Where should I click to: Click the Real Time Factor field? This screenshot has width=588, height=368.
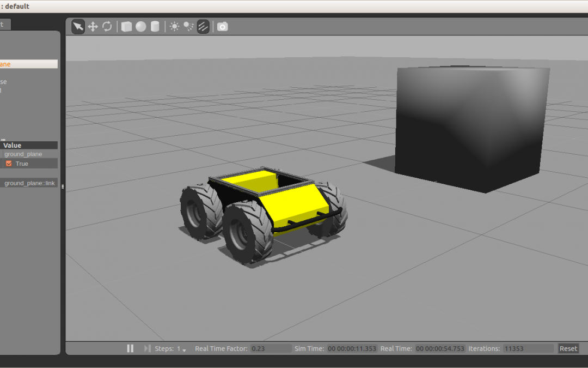[x=271, y=348]
